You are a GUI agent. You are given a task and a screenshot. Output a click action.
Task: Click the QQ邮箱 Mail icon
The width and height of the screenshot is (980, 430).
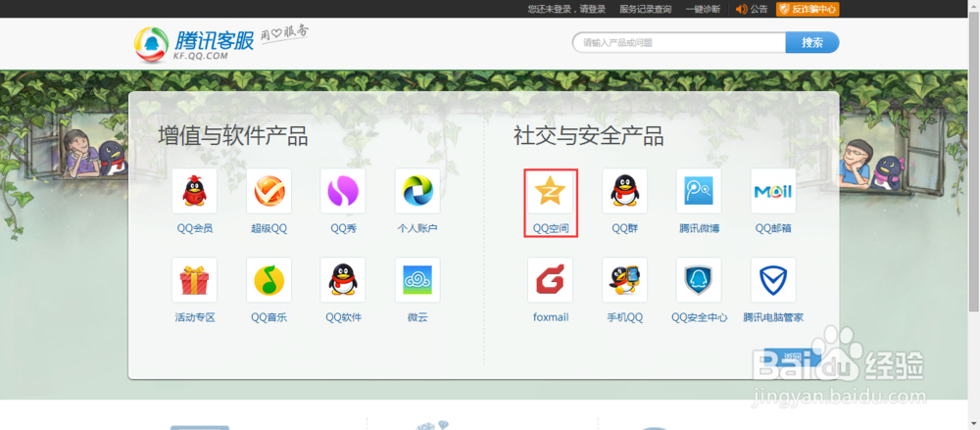pyautogui.click(x=773, y=191)
